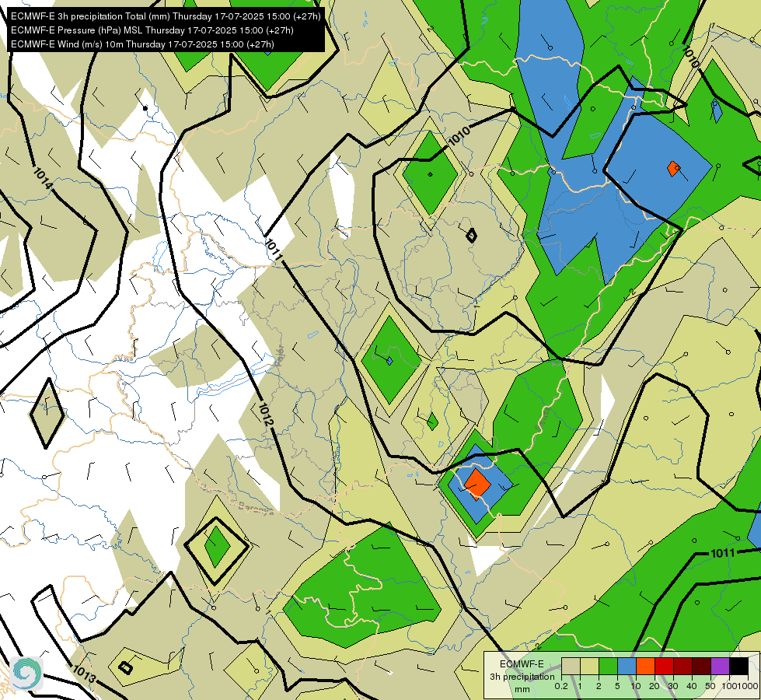Click the '3h precipitation Total (mm)' header line

[166, 16]
